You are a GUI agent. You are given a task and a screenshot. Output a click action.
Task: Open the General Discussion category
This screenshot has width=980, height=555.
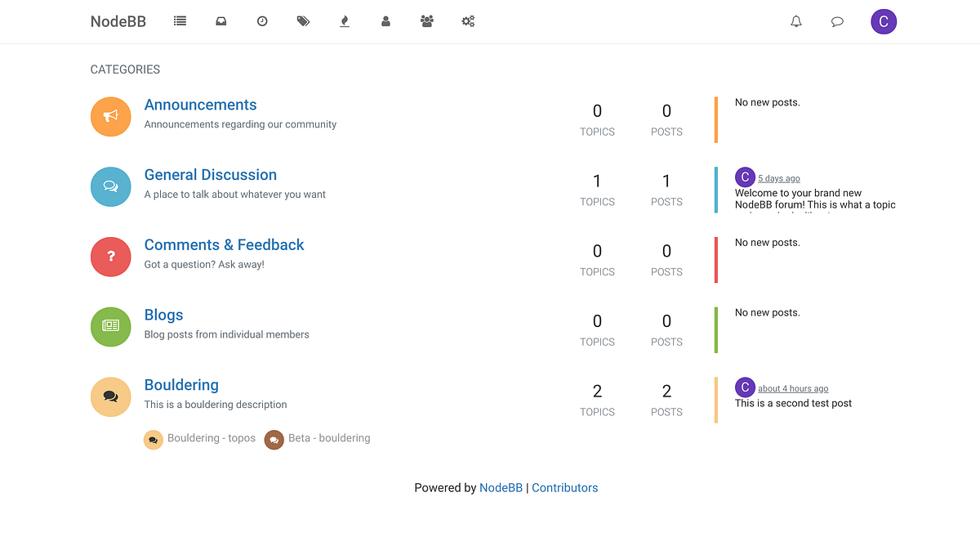tap(210, 174)
